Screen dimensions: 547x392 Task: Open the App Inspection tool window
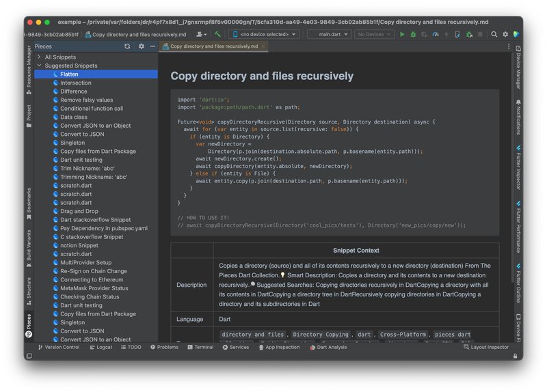point(279,347)
